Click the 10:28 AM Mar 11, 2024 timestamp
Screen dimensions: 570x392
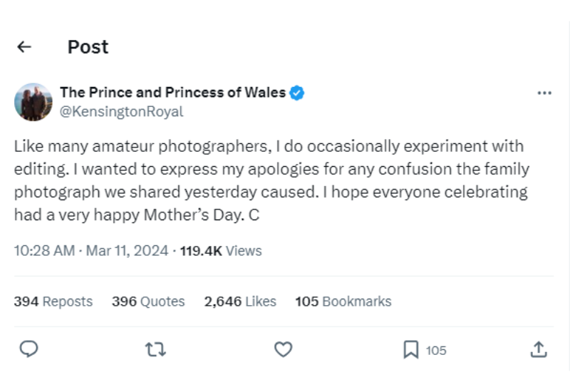[91, 251]
